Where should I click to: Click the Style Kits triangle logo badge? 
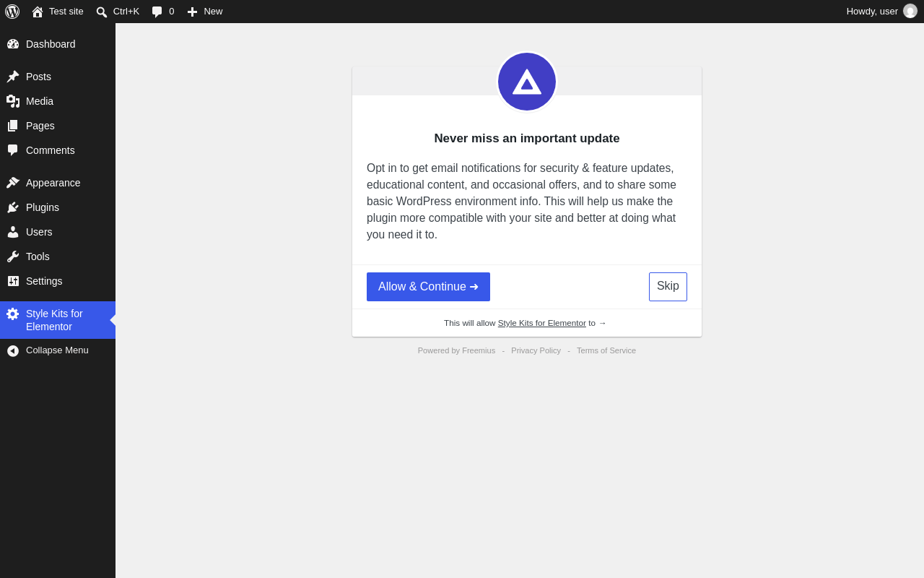coord(527,82)
